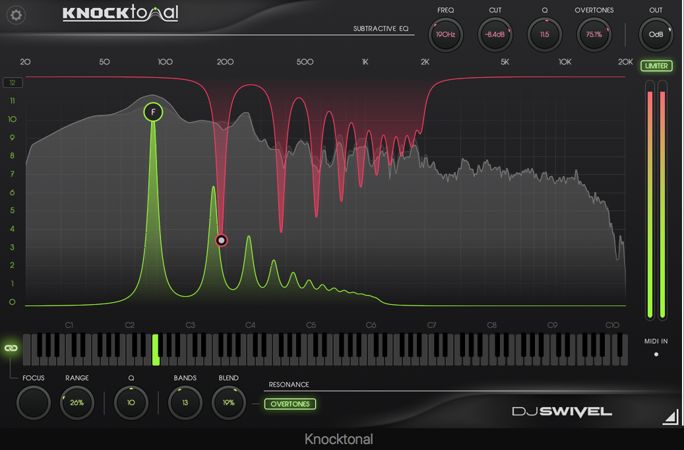Click the Blend knob showing 19%
Screen dimensions: 684x450
point(229,403)
